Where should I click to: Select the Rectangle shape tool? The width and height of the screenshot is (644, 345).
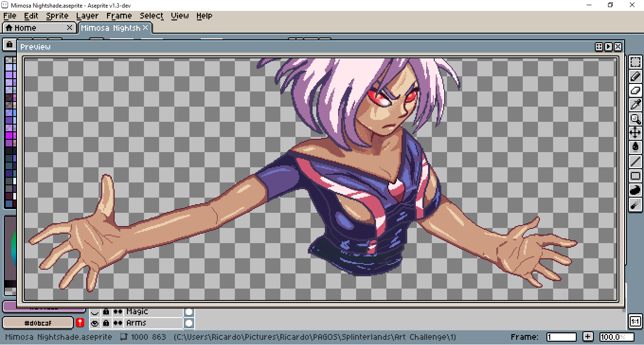point(635,176)
